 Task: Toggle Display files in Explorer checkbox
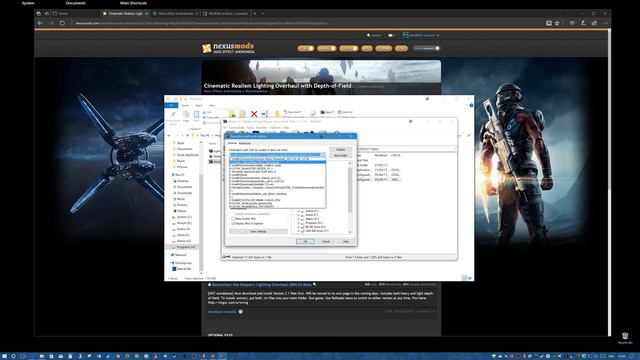233,224
